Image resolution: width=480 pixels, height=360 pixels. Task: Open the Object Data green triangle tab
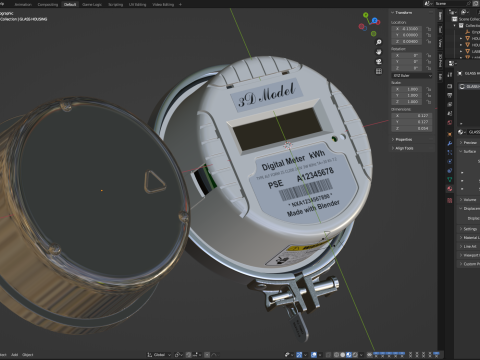click(450, 179)
